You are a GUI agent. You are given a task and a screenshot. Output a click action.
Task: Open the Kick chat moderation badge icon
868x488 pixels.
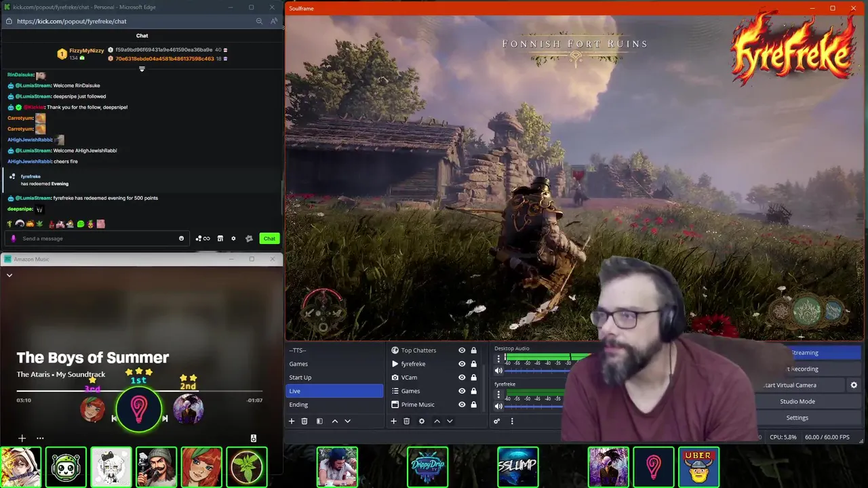249,239
